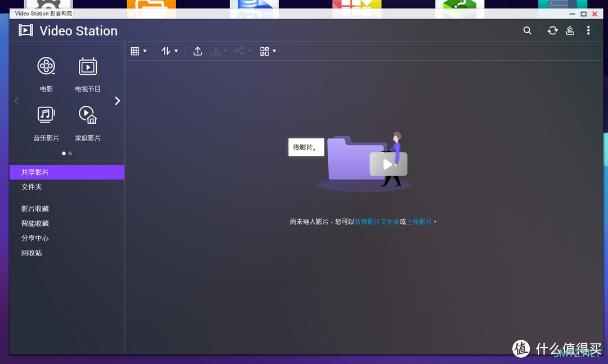Click the Video Station film logo

(x=26, y=30)
